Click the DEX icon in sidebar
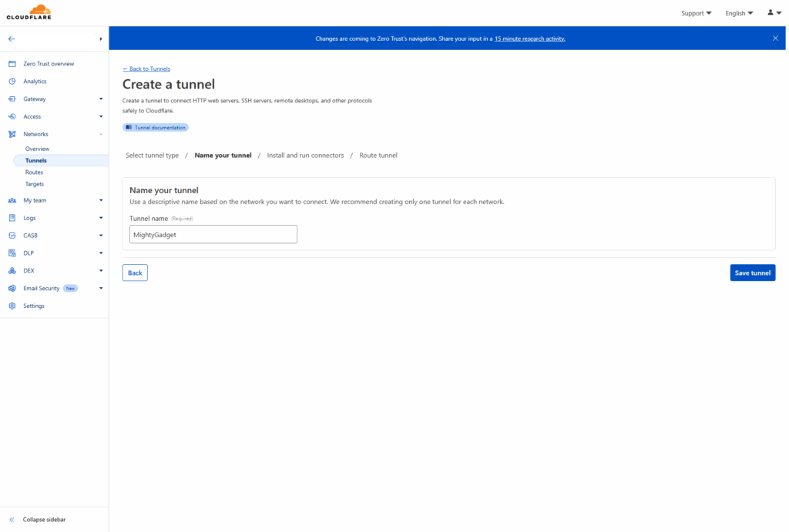Image resolution: width=789 pixels, height=532 pixels. 12,271
